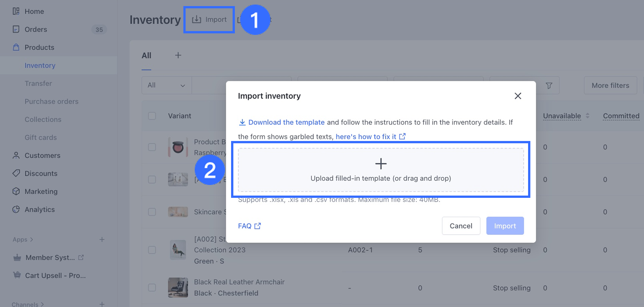Open Member System external link icon
Screen dimensions: 644x307
pos(81,257)
